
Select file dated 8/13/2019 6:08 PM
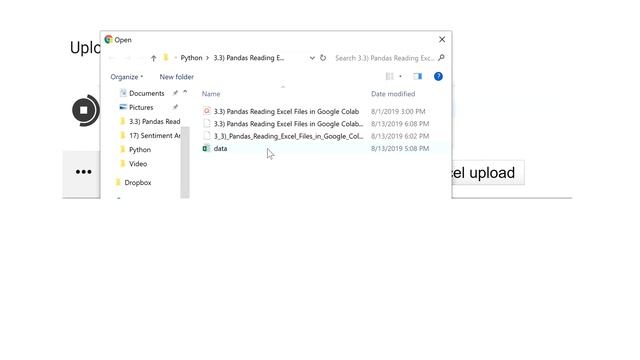coord(288,124)
